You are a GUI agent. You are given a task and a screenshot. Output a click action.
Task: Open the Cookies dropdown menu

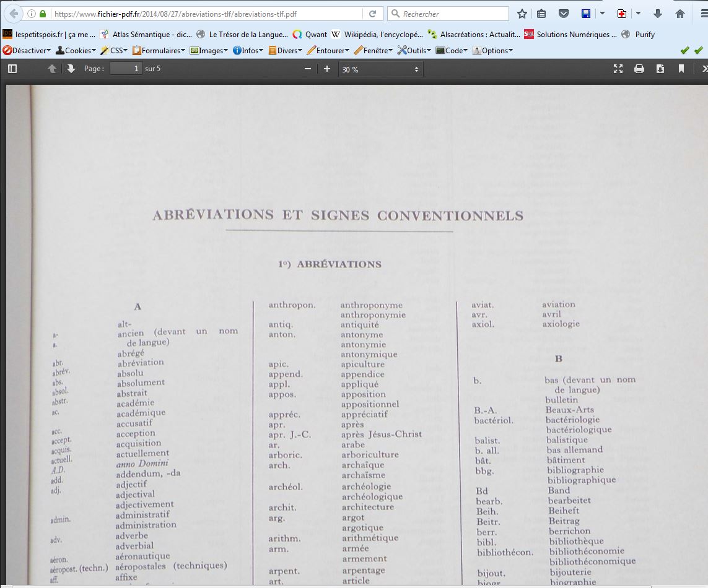76,51
